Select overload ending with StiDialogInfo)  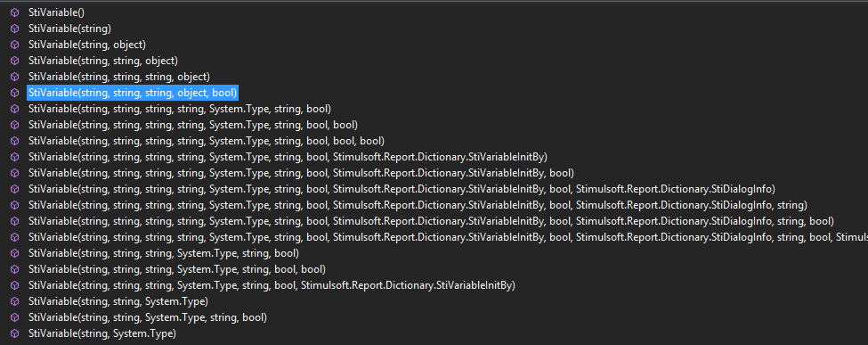[402, 189]
